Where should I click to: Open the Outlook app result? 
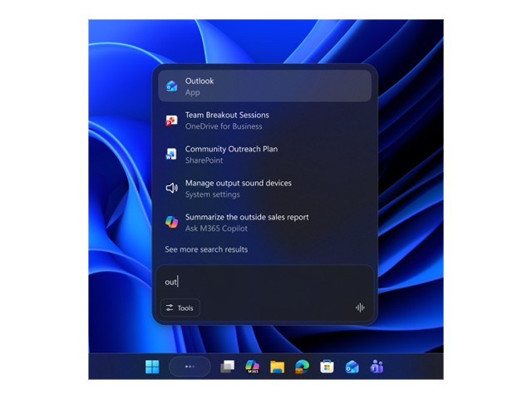pyautogui.click(x=264, y=86)
